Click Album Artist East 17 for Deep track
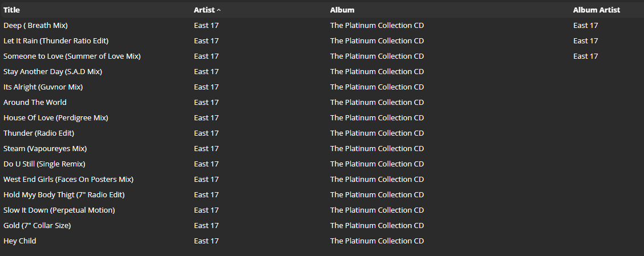The width and height of the screenshot is (644, 256). tap(585, 25)
